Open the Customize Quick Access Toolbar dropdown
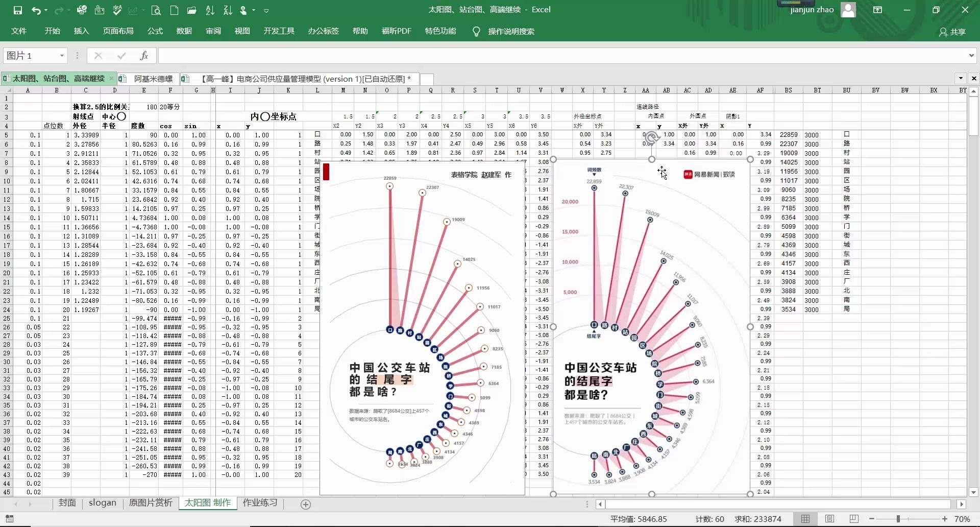 tap(266, 10)
